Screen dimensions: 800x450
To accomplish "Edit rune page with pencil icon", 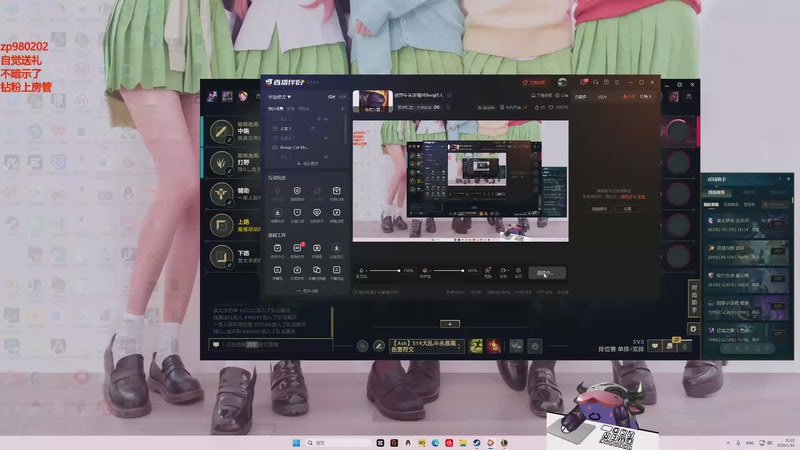I will pos(379,346).
